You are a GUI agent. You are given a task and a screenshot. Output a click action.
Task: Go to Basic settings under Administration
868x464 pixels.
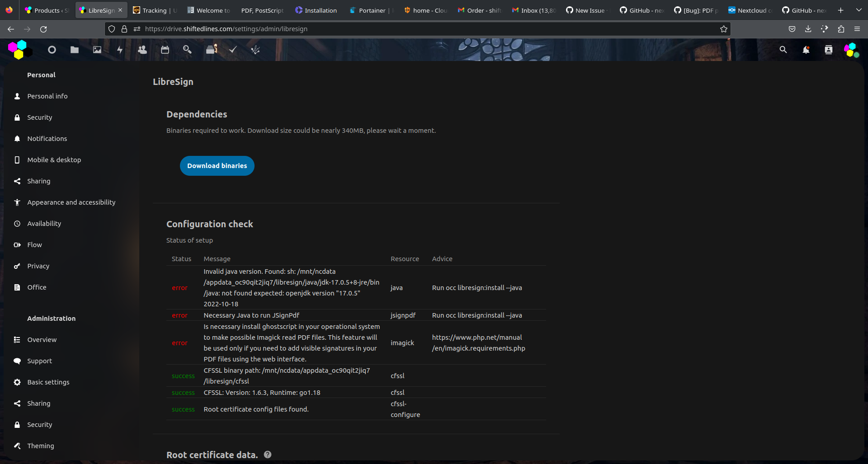pyautogui.click(x=47, y=382)
